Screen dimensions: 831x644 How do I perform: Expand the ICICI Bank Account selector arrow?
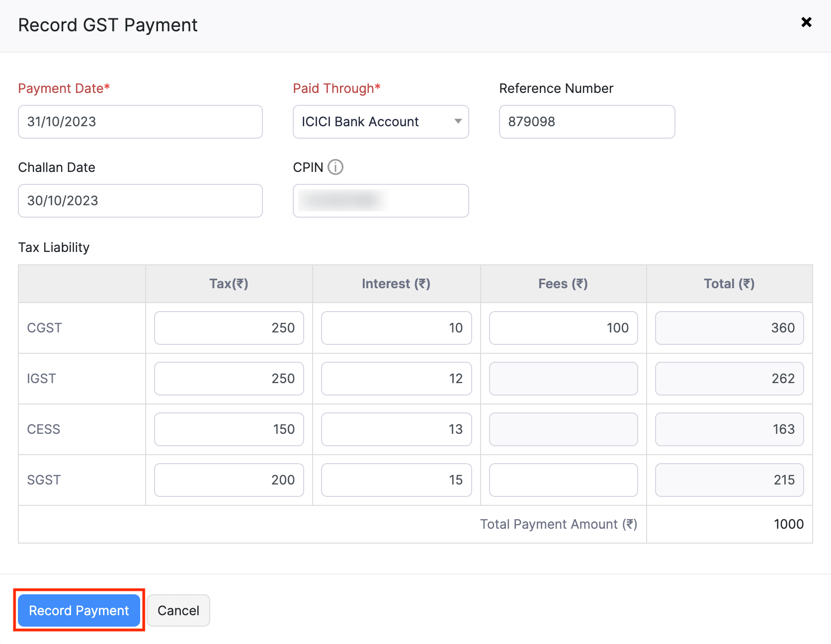click(458, 122)
